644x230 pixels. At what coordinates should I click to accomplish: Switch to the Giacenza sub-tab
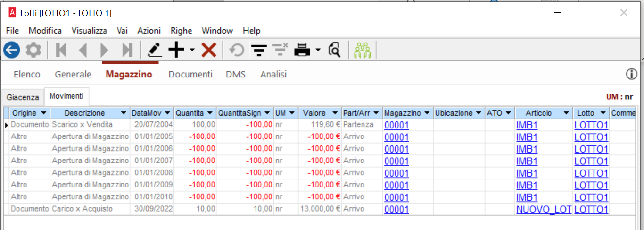pyautogui.click(x=23, y=97)
